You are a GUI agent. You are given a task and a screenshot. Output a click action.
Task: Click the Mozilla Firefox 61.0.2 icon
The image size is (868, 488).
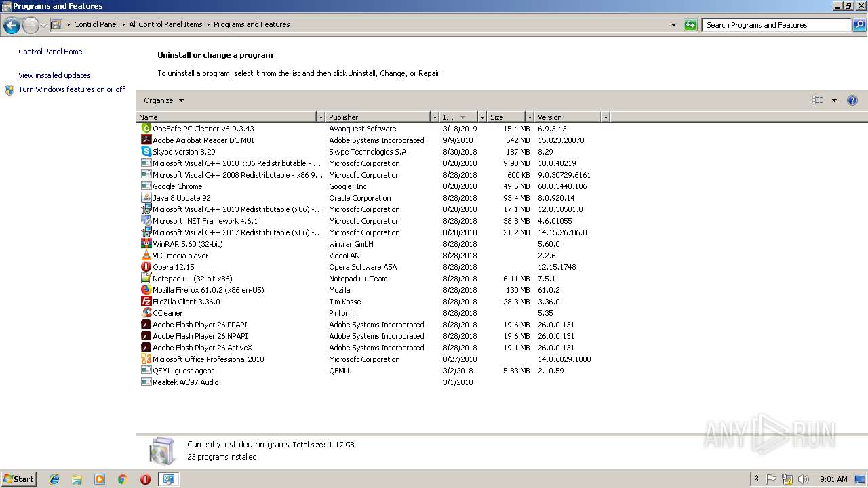pyautogui.click(x=146, y=289)
